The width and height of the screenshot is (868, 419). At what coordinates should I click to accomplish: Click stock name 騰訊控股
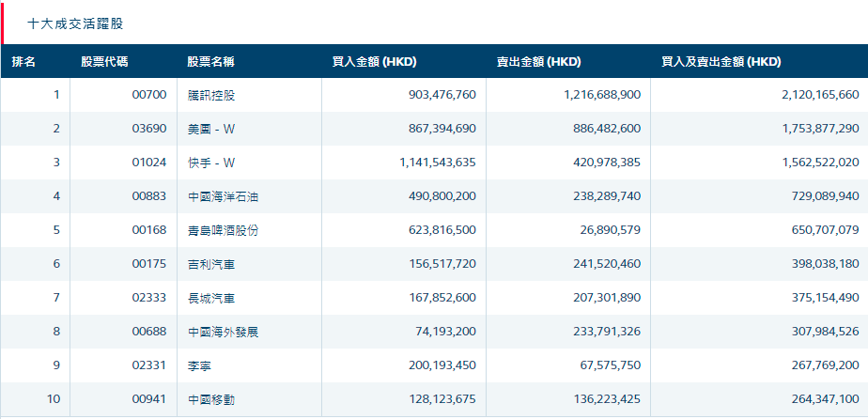[x=211, y=95]
